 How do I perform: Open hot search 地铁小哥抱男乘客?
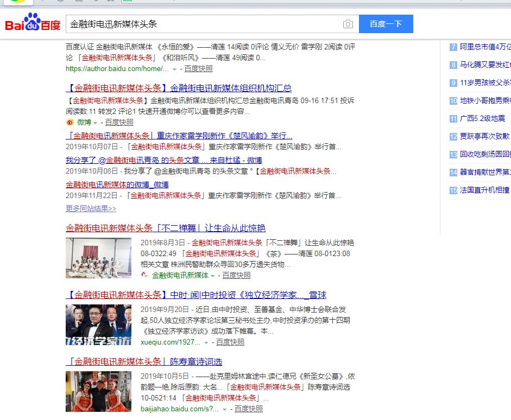[485, 100]
